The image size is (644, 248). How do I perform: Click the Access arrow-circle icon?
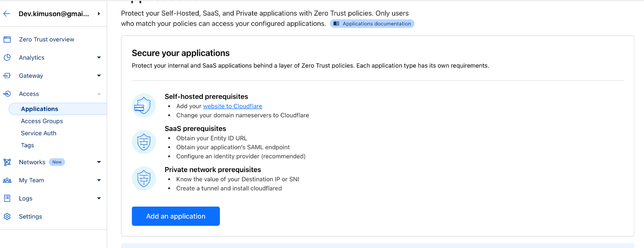[x=7, y=94]
